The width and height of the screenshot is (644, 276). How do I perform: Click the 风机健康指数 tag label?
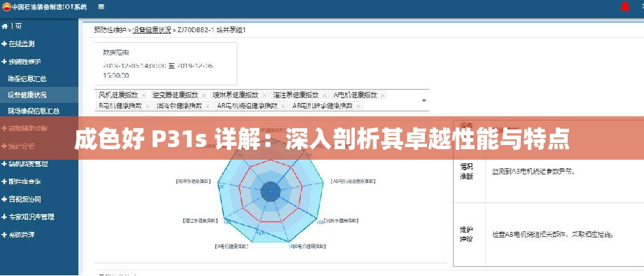(x=119, y=95)
